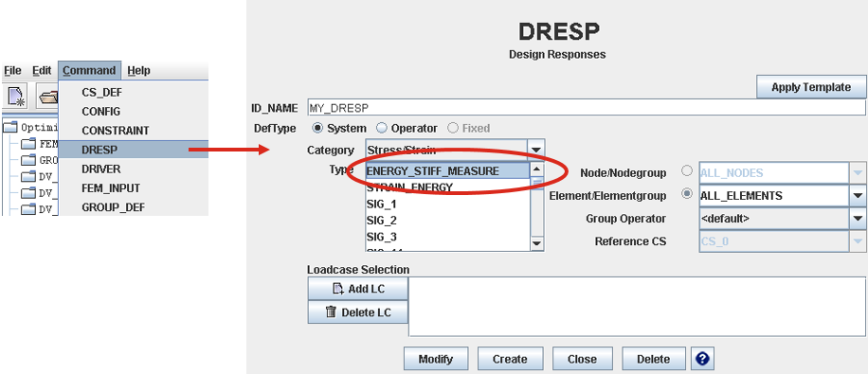Screen dimensions: 868x374
Task: Open the Group Operator default dropdown
Action: click(858, 219)
